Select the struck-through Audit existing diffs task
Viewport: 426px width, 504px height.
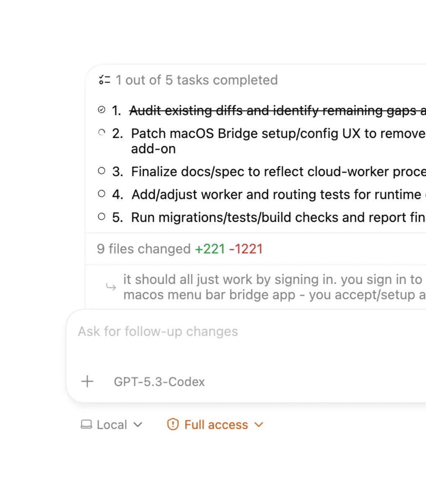[277, 110]
